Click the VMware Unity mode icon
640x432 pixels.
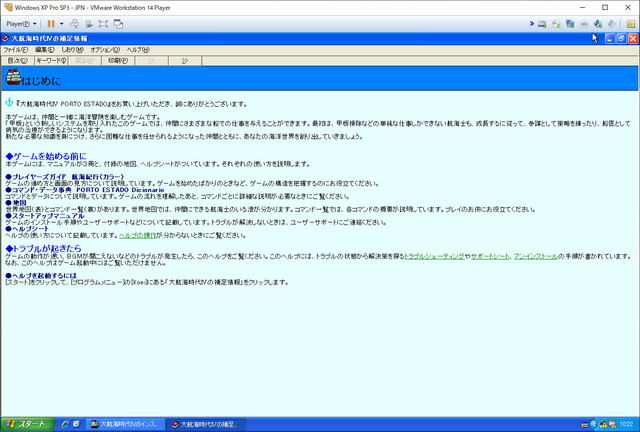click(x=118, y=24)
